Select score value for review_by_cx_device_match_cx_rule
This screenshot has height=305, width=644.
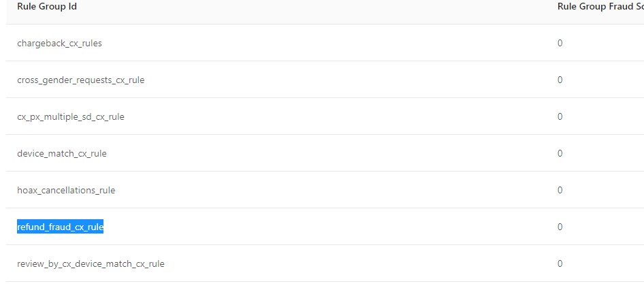pyautogui.click(x=560, y=264)
